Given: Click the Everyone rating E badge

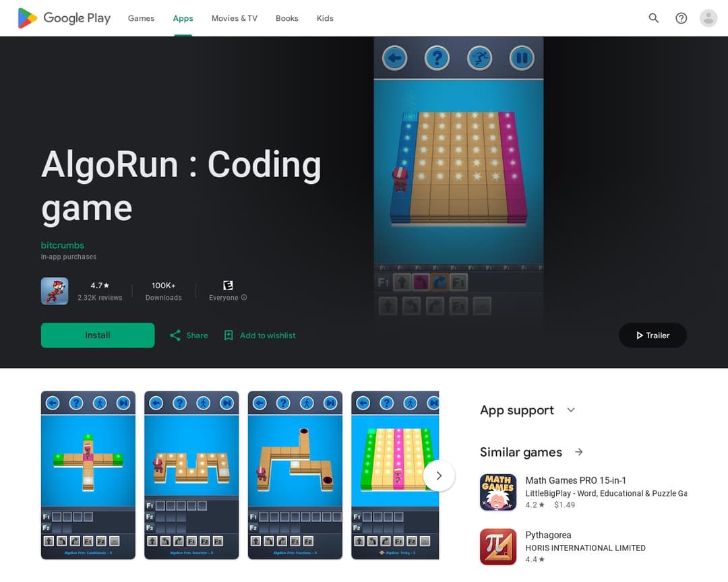Looking at the screenshot, I should (228, 285).
